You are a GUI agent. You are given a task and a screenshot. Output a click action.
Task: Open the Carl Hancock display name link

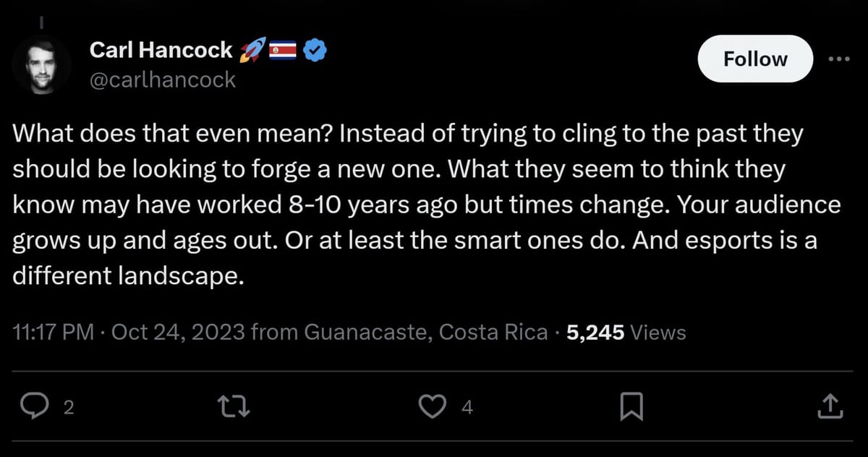(x=161, y=50)
